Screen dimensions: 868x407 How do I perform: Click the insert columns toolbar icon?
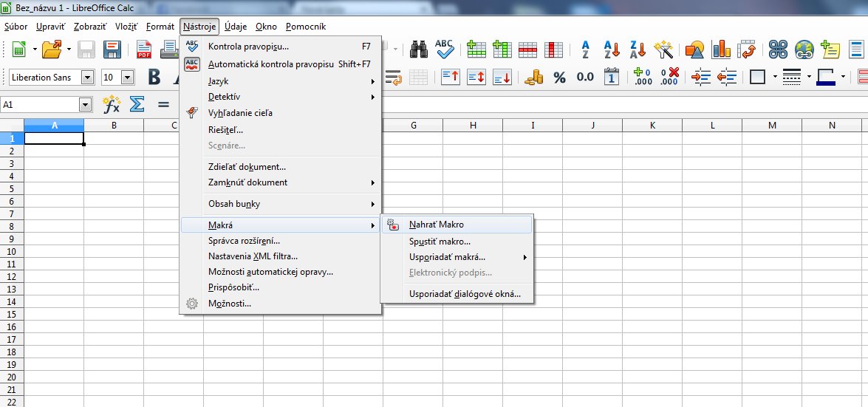502,49
